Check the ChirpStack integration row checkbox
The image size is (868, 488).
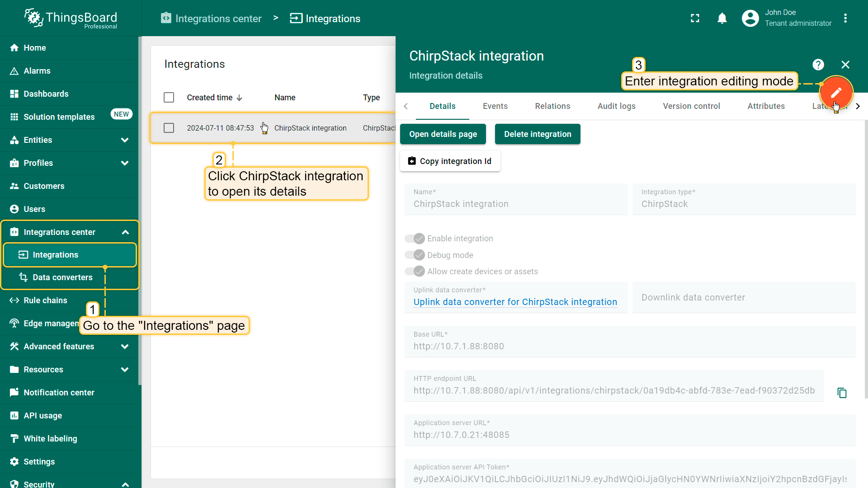pyautogui.click(x=169, y=128)
